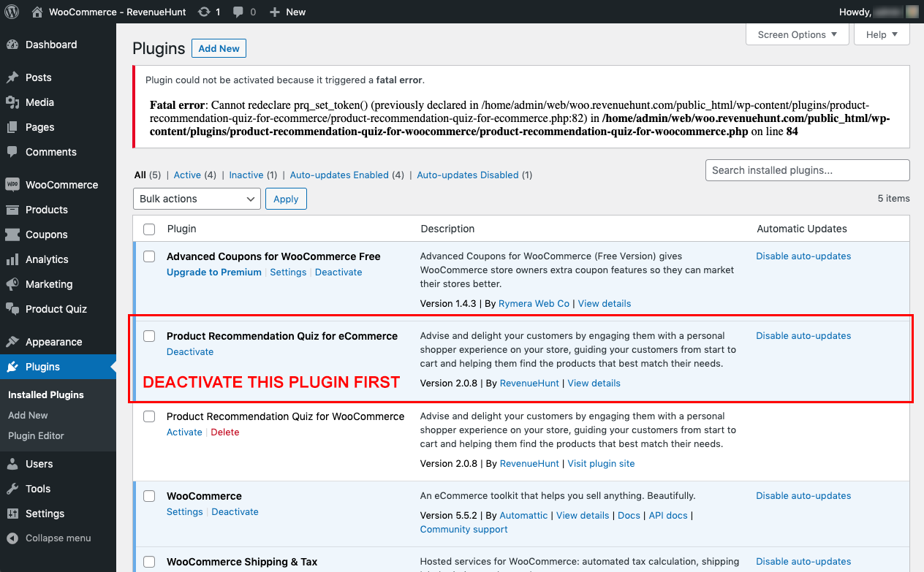Open the Rymera Web Co author link
Viewport: 924px width, 572px height.
click(534, 304)
